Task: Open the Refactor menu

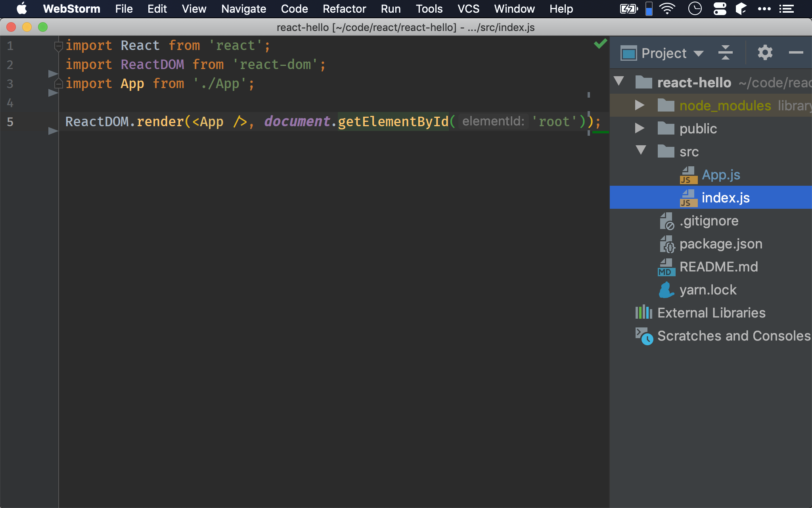Action: point(343,8)
